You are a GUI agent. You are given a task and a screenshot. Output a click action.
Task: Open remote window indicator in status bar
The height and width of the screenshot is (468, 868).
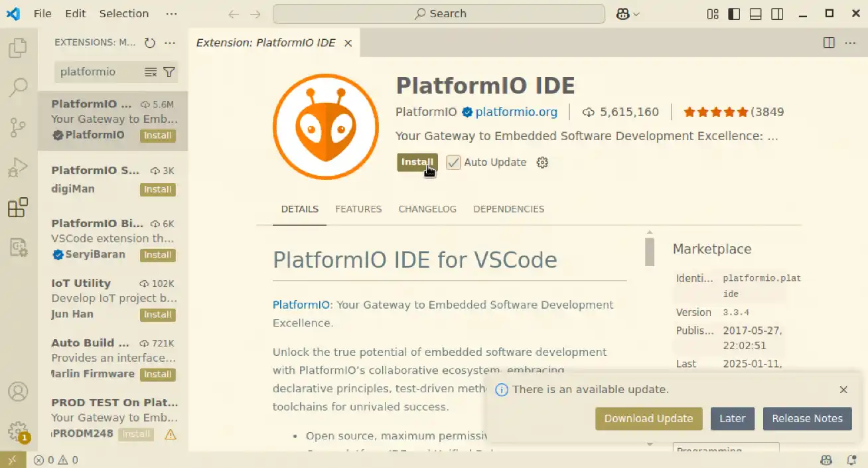(13, 460)
